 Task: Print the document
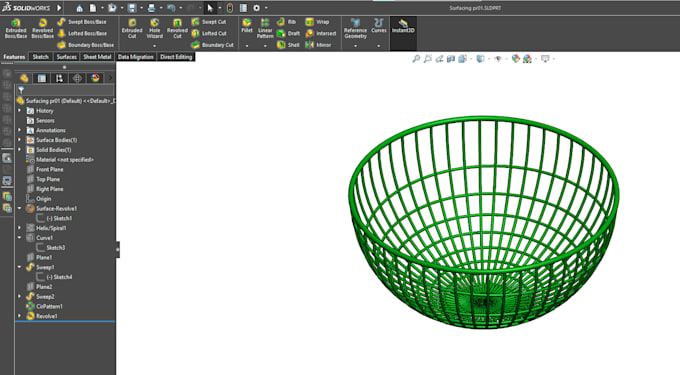click(151, 8)
